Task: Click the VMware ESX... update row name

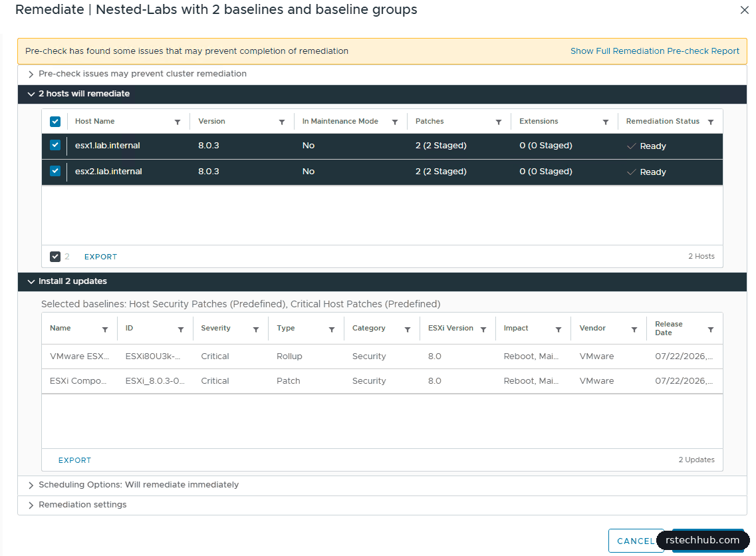Action: point(80,356)
